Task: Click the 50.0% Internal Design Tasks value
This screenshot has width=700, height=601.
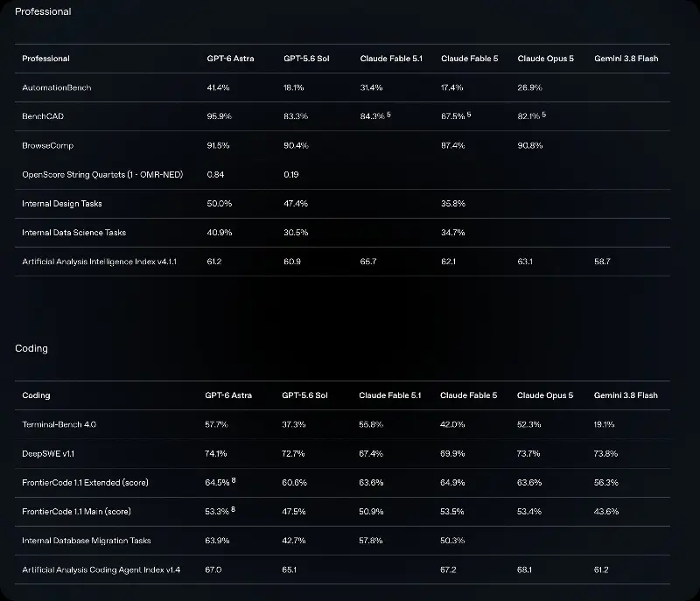Action: 220,204
